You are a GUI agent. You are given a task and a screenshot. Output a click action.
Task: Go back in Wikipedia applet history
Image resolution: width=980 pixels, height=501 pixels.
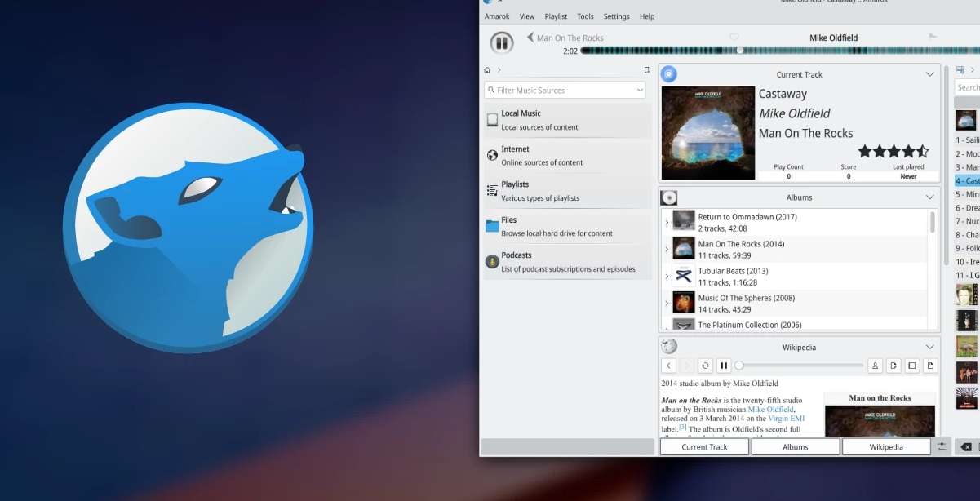(x=668, y=366)
